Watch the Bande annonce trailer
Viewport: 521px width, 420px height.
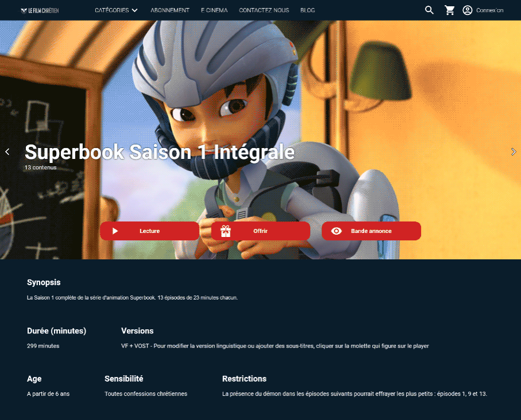[371, 231]
